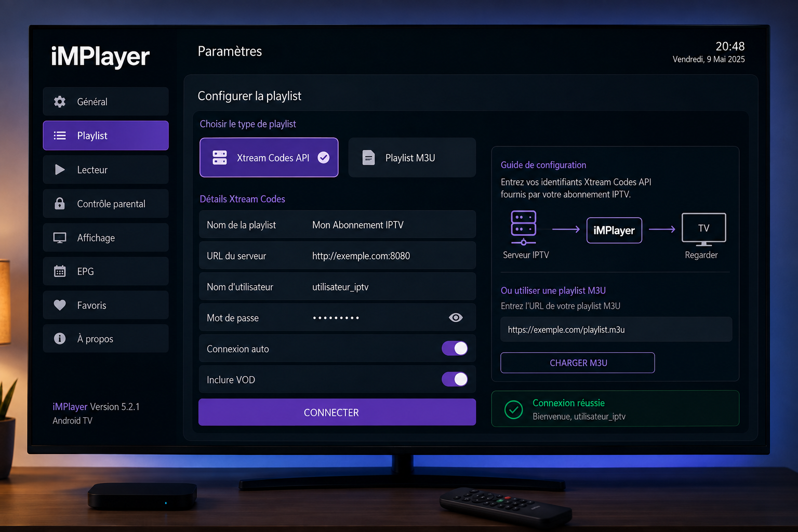798x532 pixels.
Task: Edit the Nom de la playlist field
Action: (337, 224)
